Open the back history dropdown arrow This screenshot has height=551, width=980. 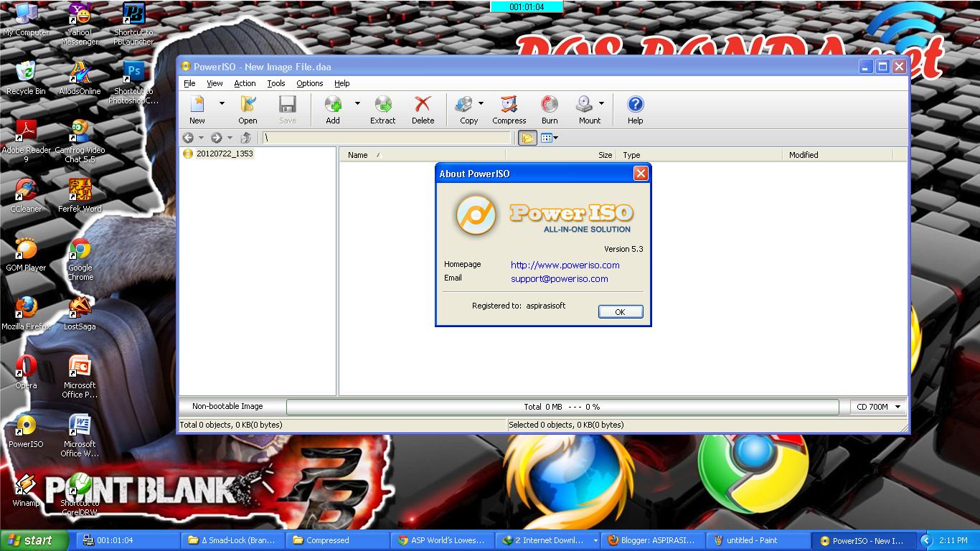pos(201,138)
